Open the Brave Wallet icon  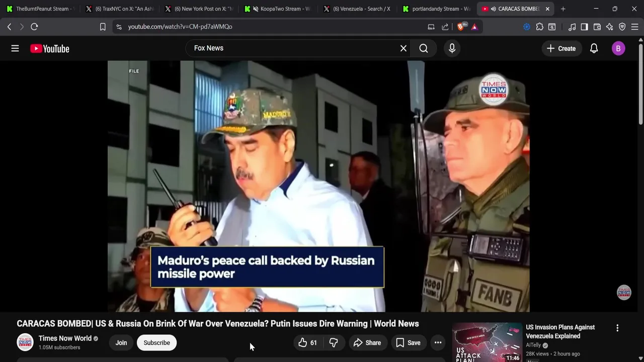[597, 27]
